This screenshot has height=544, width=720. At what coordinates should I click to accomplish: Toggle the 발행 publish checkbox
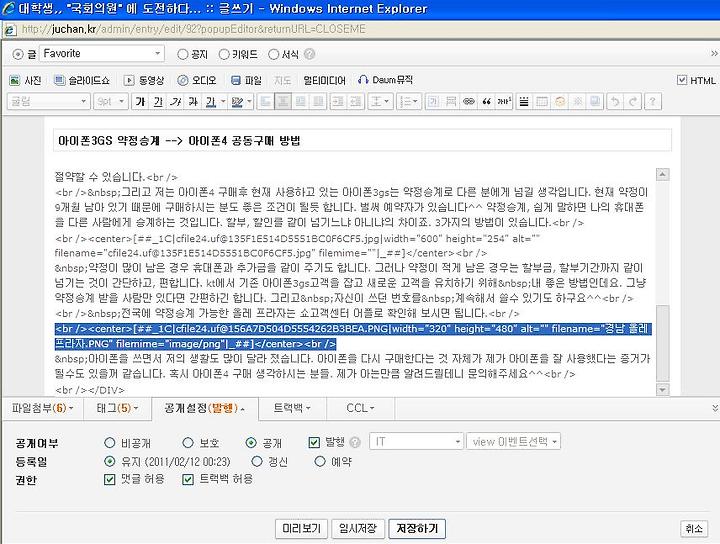314,443
